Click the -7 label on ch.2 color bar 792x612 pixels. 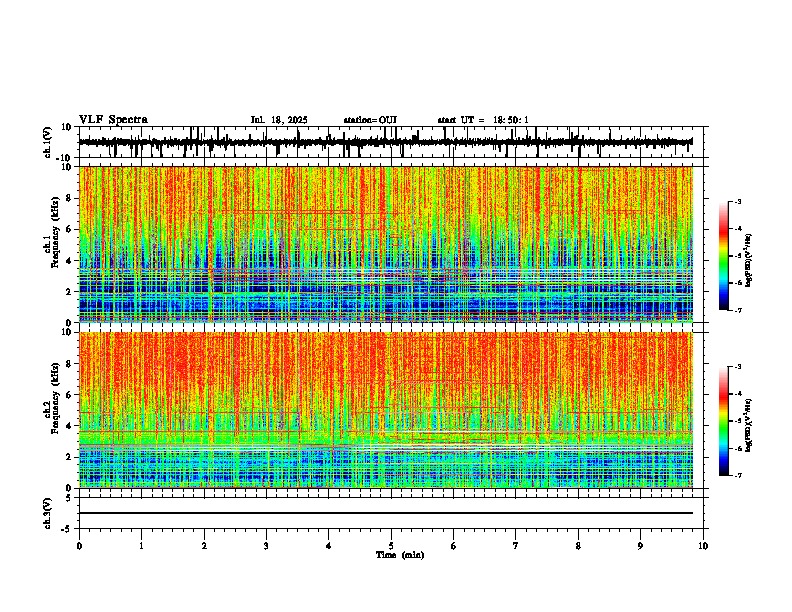pos(737,475)
